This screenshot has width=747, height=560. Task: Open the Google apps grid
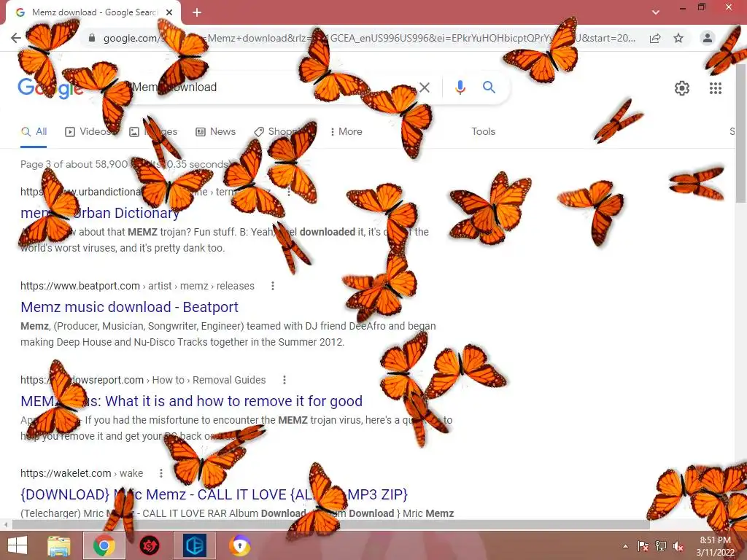tap(716, 88)
